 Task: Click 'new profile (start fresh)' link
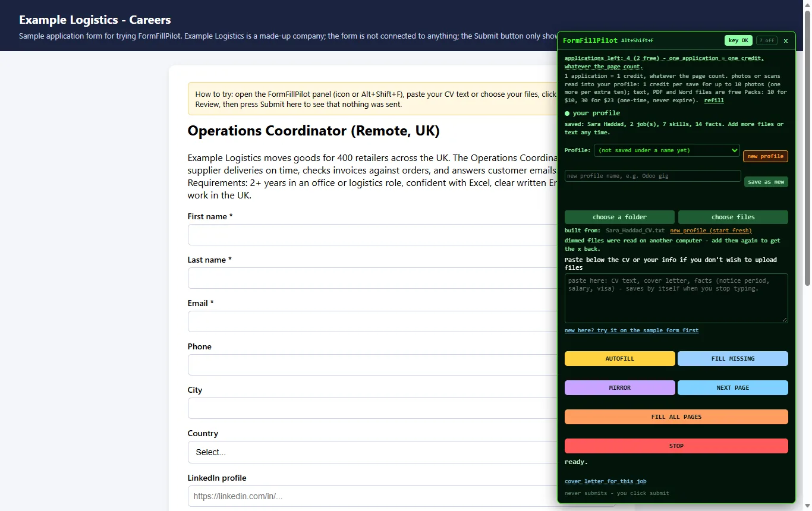click(x=711, y=231)
